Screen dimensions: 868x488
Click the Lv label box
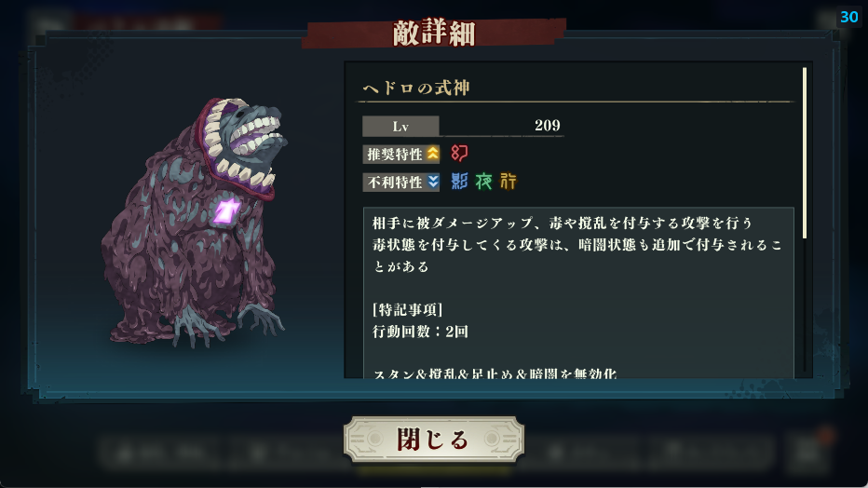tap(400, 126)
